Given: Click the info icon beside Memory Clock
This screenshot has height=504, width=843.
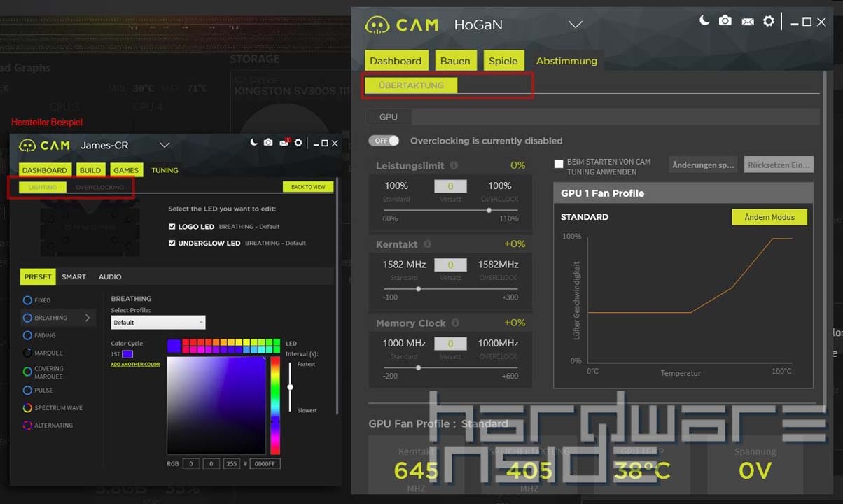Looking at the screenshot, I should [x=455, y=323].
